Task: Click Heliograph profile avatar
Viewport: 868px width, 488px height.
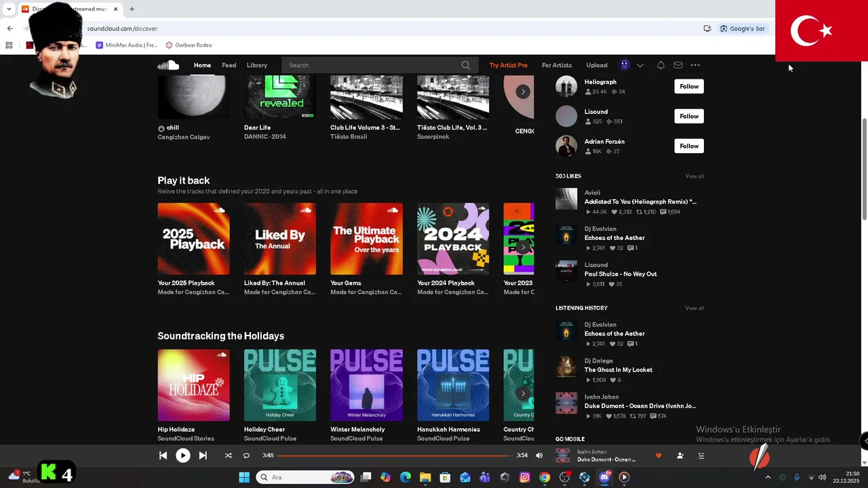Action: 566,86
